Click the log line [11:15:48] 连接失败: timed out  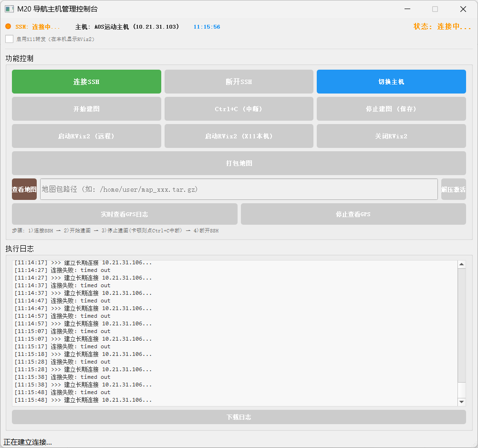tap(62, 392)
